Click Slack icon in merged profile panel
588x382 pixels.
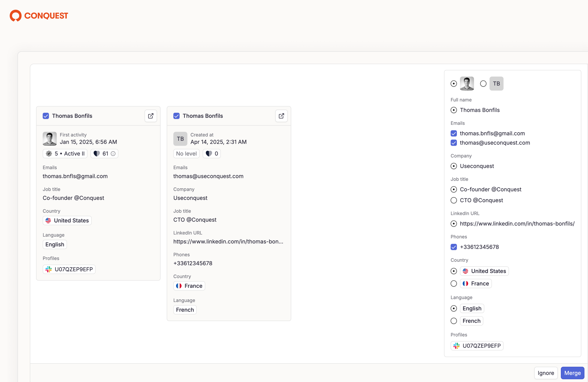(457, 346)
